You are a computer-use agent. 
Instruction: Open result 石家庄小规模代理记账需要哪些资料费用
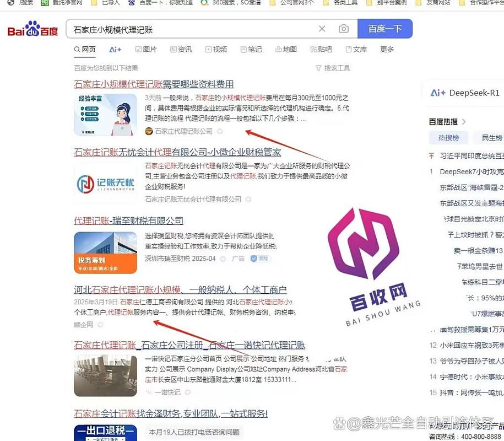click(x=154, y=84)
